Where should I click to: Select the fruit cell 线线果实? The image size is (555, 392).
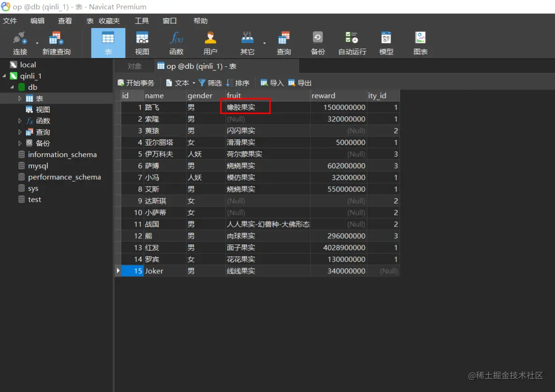pos(268,271)
